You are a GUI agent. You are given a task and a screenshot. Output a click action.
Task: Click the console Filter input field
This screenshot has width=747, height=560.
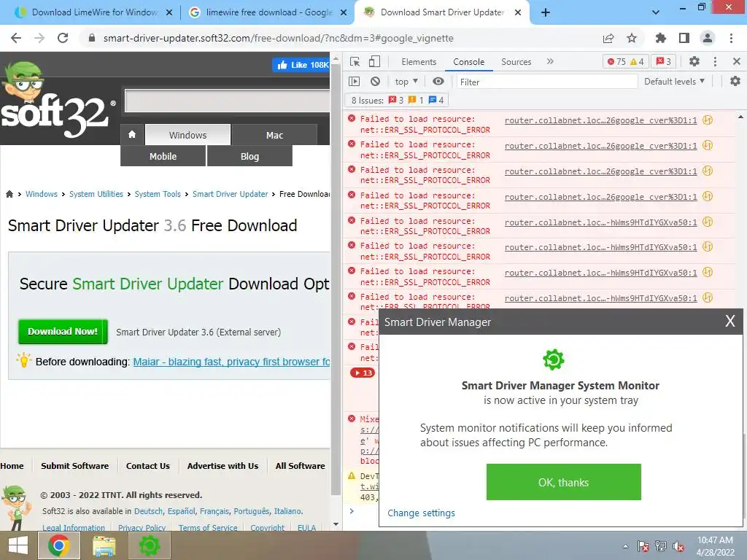coord(547,82)
